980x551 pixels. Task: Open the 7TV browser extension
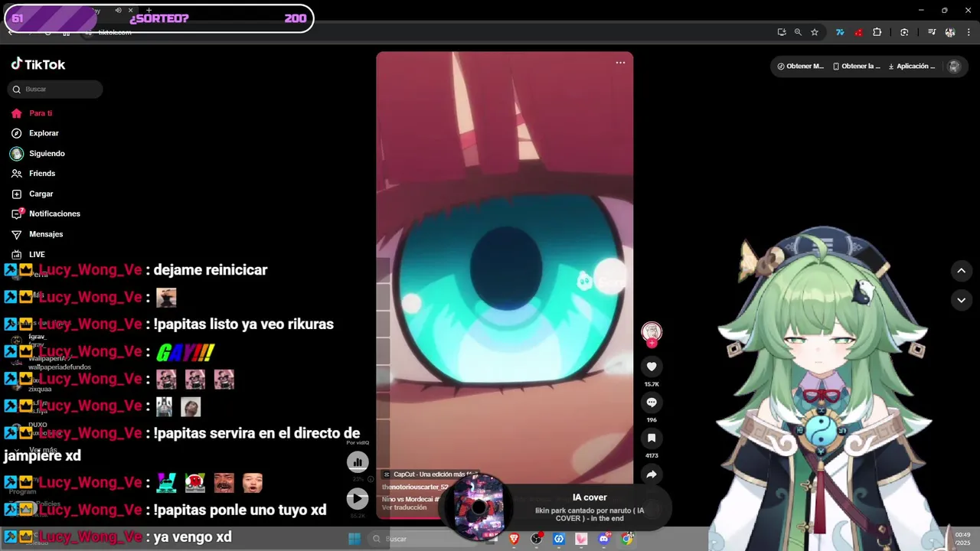tap(840, 32)
